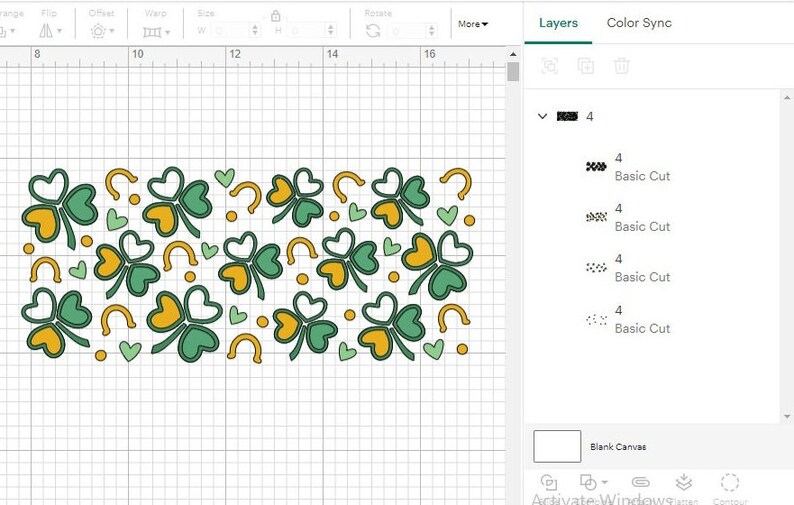This screenshot has height=505, width=794.
Task: Expand the Flip dropdown arrow
Action: point(60,31)
